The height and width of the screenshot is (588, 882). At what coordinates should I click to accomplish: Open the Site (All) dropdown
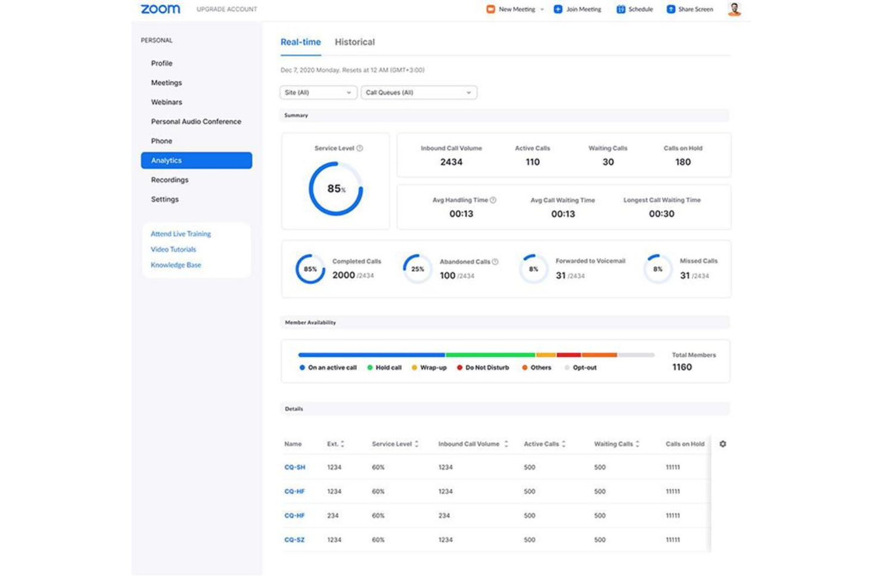coord(318,92)
